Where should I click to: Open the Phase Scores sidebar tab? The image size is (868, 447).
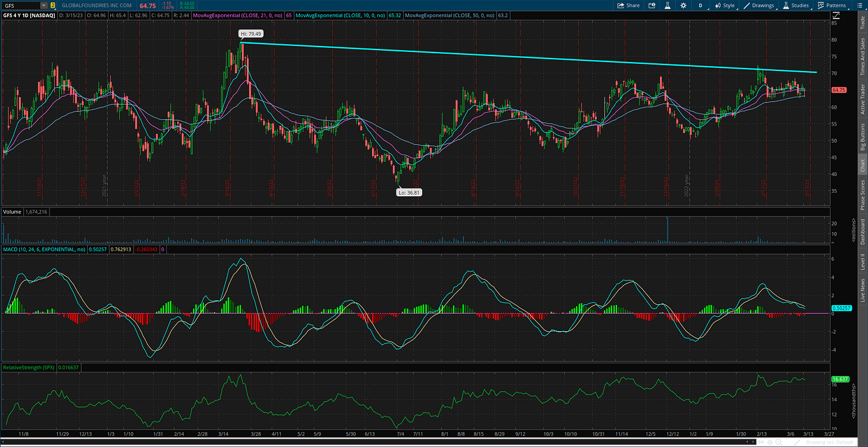(862, 195)
